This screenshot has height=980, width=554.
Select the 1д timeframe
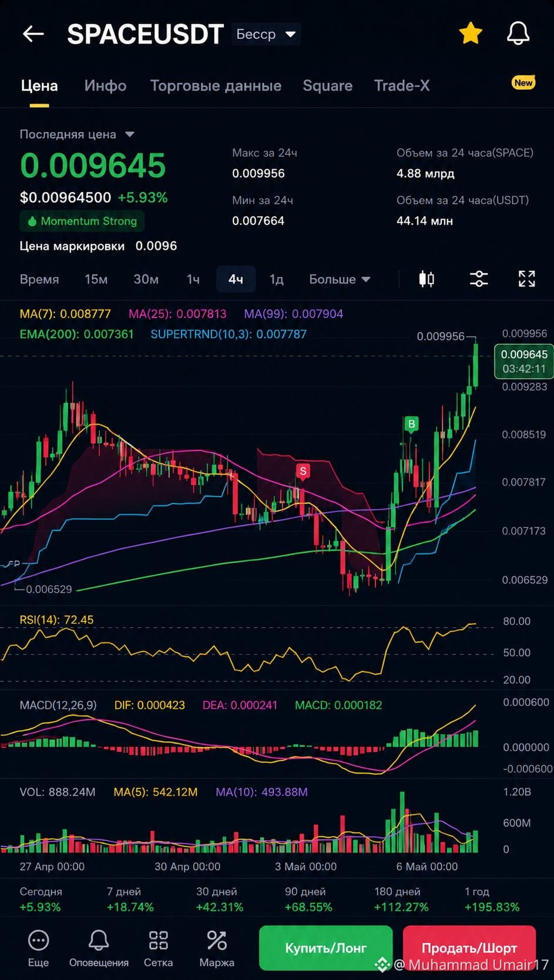coord(276,279)
